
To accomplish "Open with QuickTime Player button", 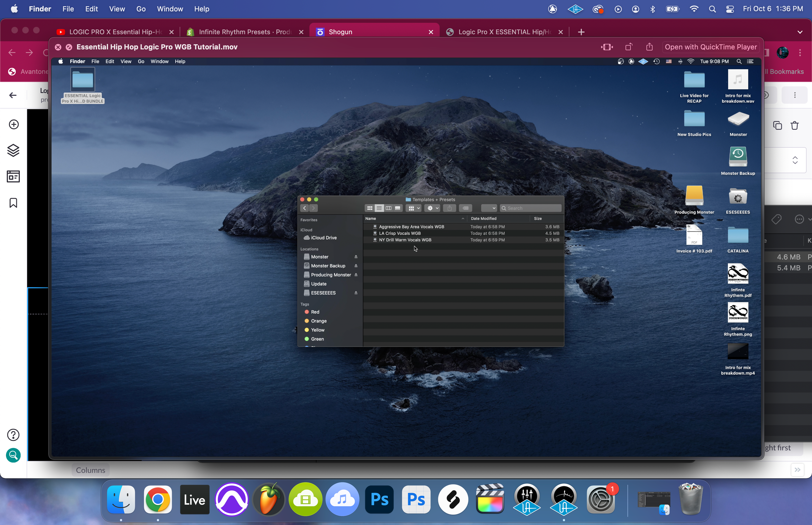I will tap(710, 47).
